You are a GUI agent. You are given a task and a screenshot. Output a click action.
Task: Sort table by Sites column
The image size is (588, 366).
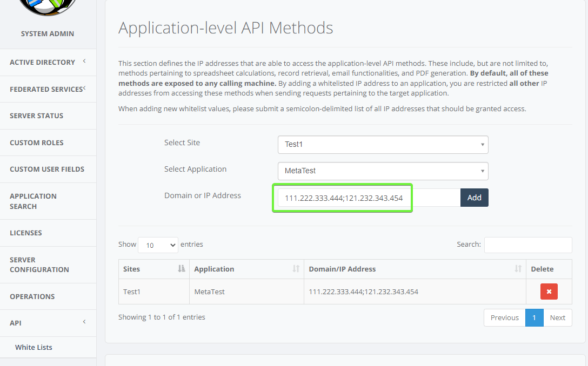[153, 269]
